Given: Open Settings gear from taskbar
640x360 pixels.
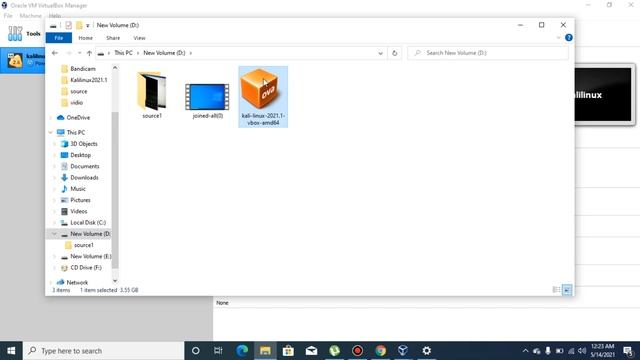Looking at the screenshot, I should [427, 351].
